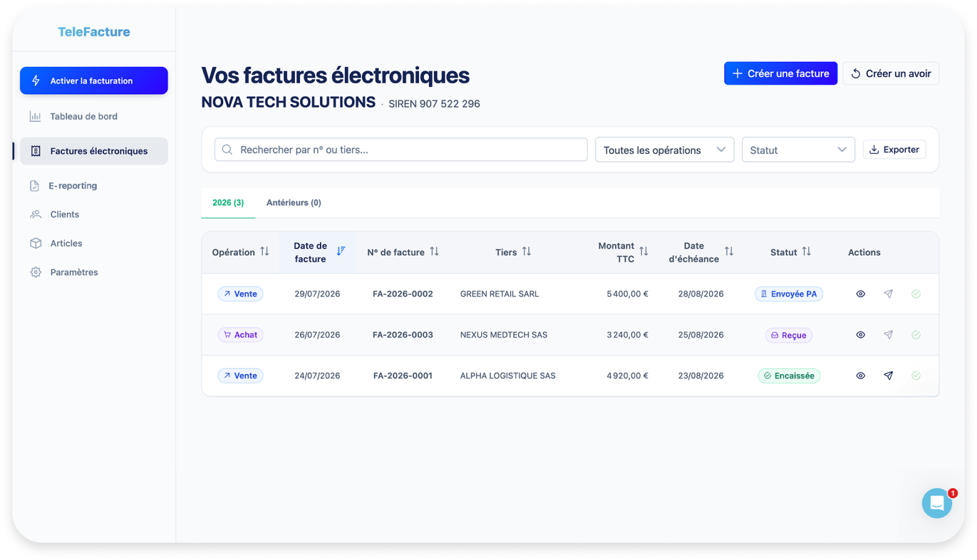Viewport: 977px width, 560px height.
Task: Open the Statut filter dropdown
Action: click(798, 150)
